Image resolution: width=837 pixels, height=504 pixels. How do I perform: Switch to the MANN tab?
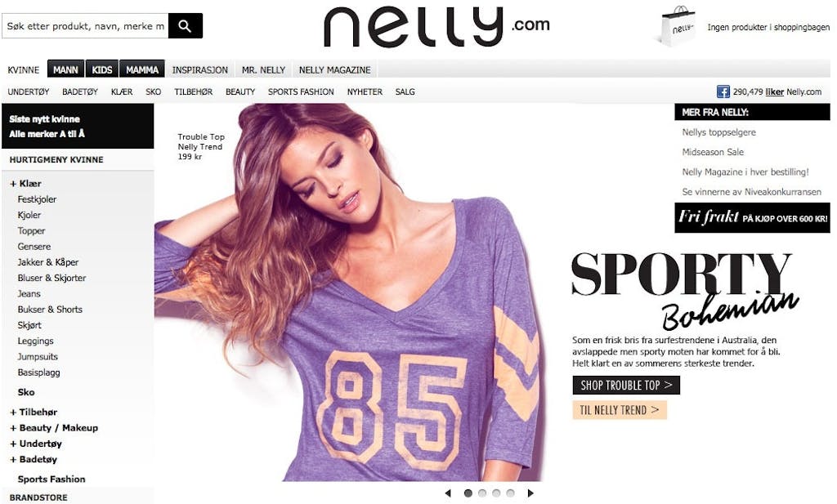[65, 69]
